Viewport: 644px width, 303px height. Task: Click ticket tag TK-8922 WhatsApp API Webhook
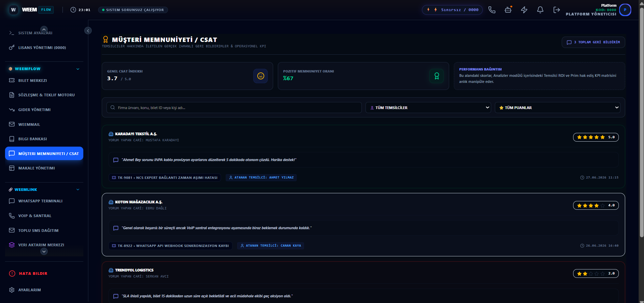170,246
